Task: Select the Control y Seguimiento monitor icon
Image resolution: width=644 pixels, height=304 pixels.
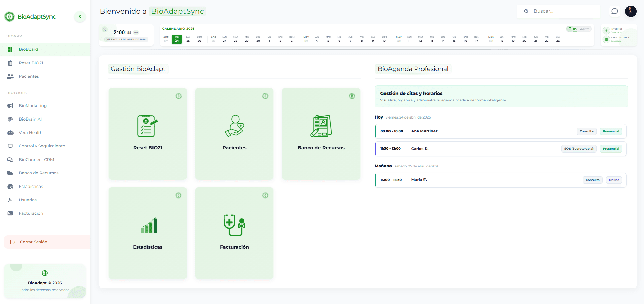Action: tap(10, 146)
